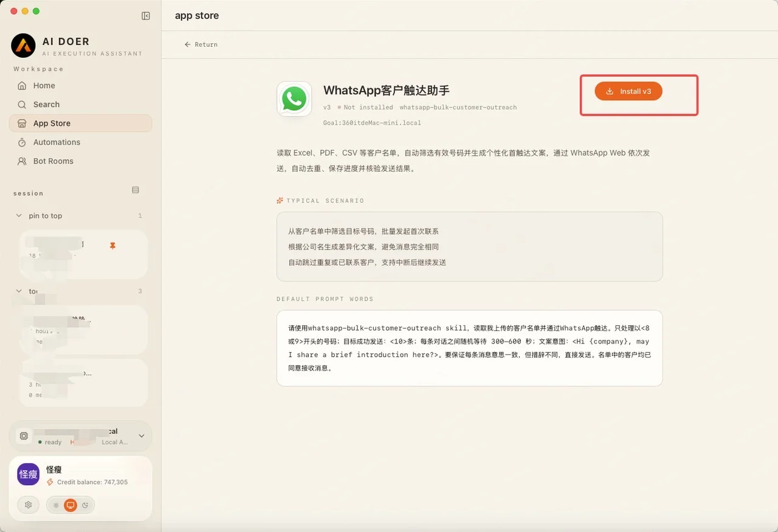
Task: Go to Automations
Action: [x=80, y=142]
